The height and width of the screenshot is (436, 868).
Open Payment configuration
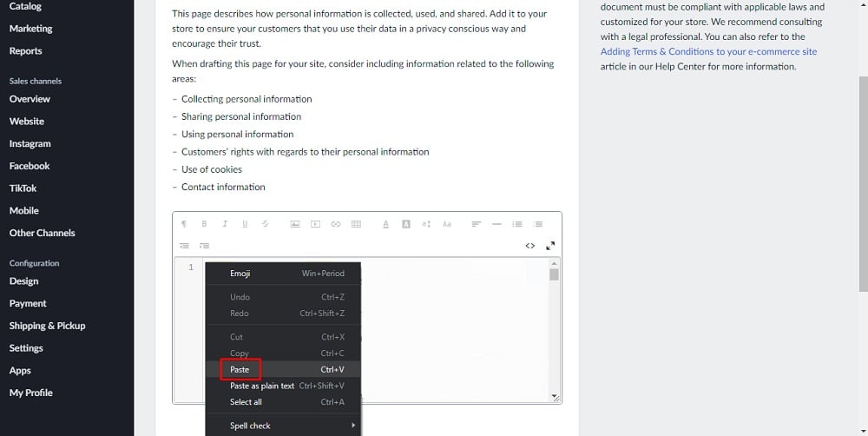pos(28,304)
